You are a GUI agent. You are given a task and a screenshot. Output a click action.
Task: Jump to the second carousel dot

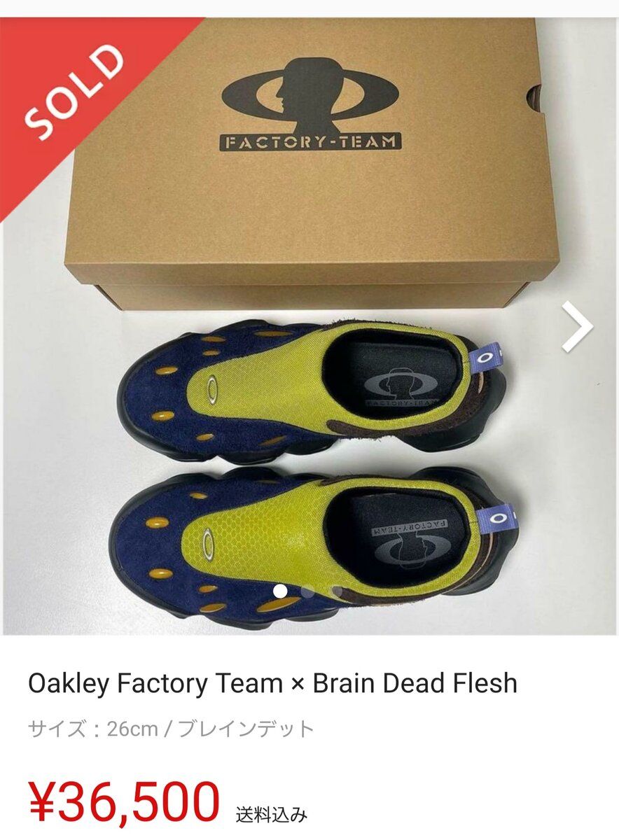point(308,591)
